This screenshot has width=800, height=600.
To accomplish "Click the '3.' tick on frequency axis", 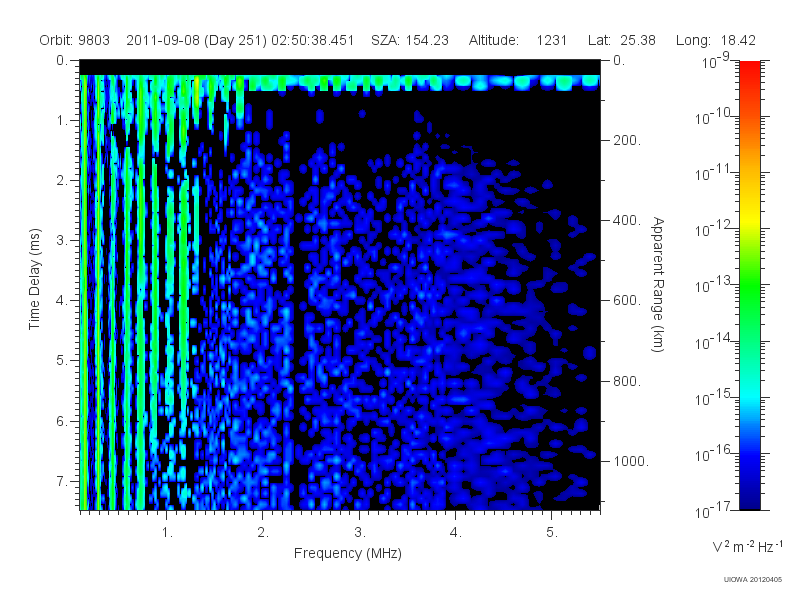I will coord(360,533).
